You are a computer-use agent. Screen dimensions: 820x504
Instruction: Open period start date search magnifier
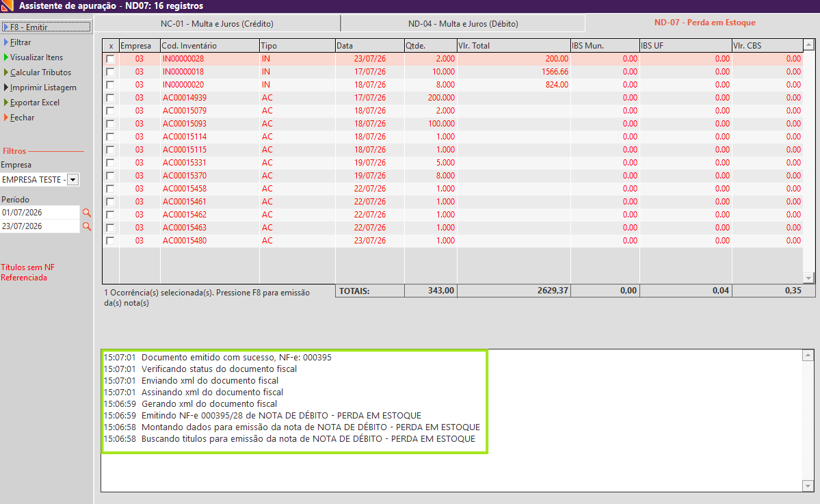pos(87,213)
